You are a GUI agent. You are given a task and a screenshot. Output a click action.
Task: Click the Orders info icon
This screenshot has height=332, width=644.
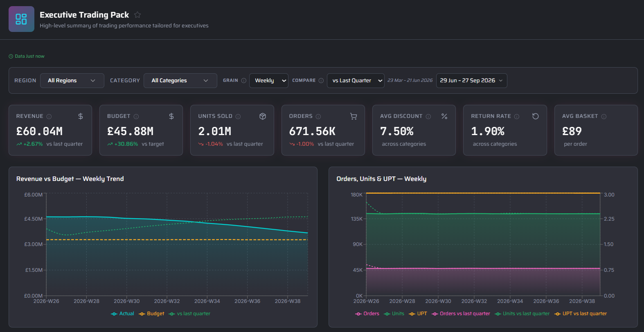point(318,116)
